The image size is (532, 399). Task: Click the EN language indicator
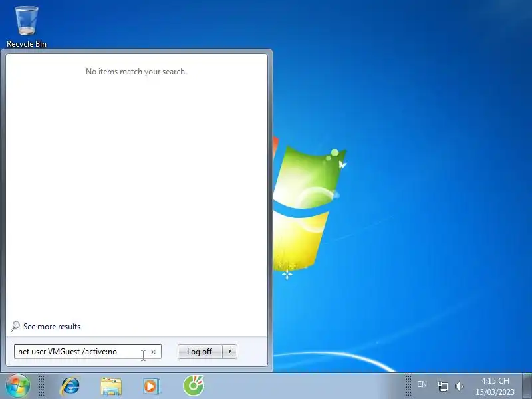coord(422,384)
